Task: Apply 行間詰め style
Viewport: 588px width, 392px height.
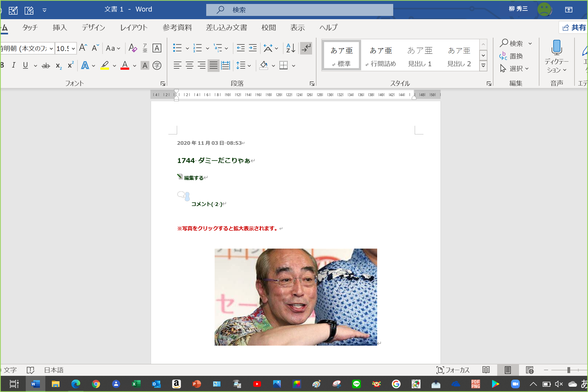Action: [381, 56]
